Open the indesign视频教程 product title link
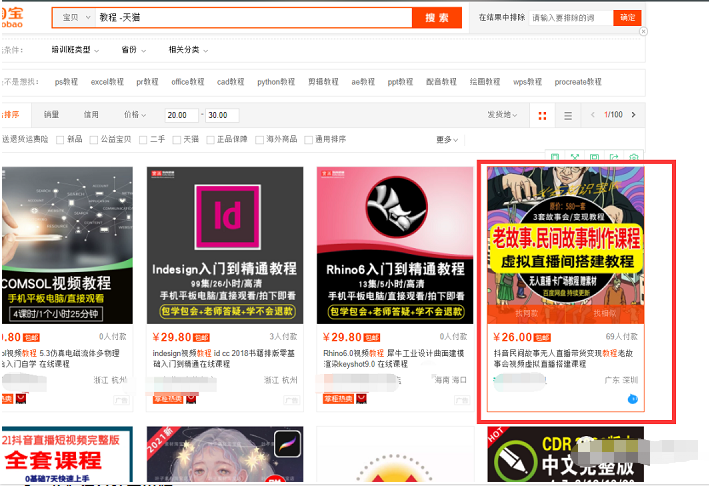The image size is (709, 486). pyautogui.click(x=223, y=359)
